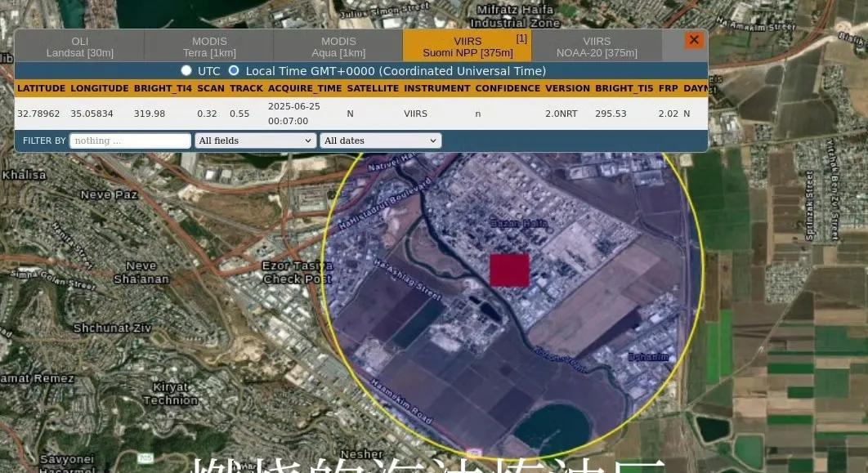
Task: Open the All dates dropdown
Action: pyautogui.click(x=380, y=141)
